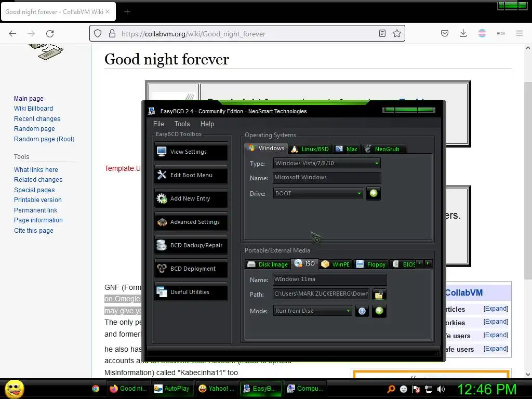
Task: Open Advanced Settings in EasyBCD
Action: [x=191, y=222]
